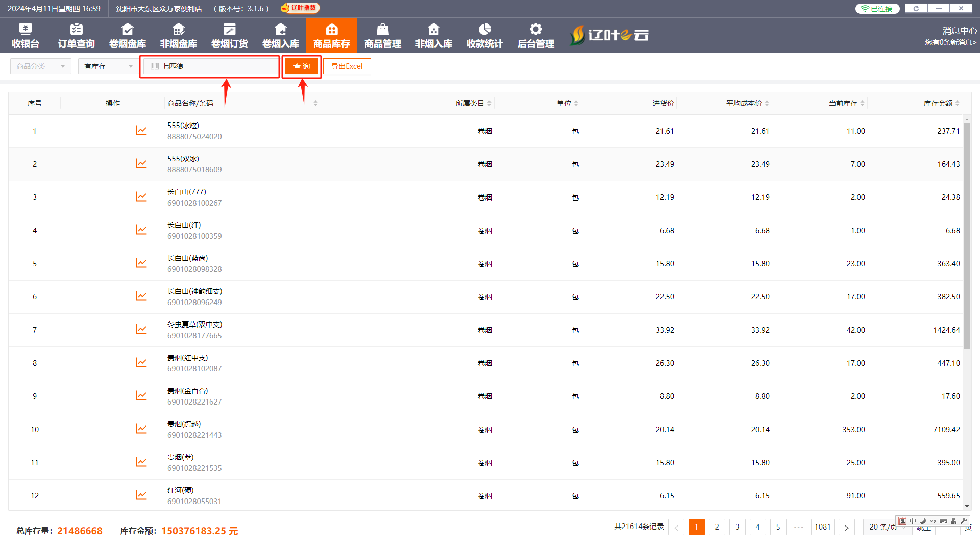Open the 消息中心 message center
Viewport: 980px width, 551px height.
[960, 31]
